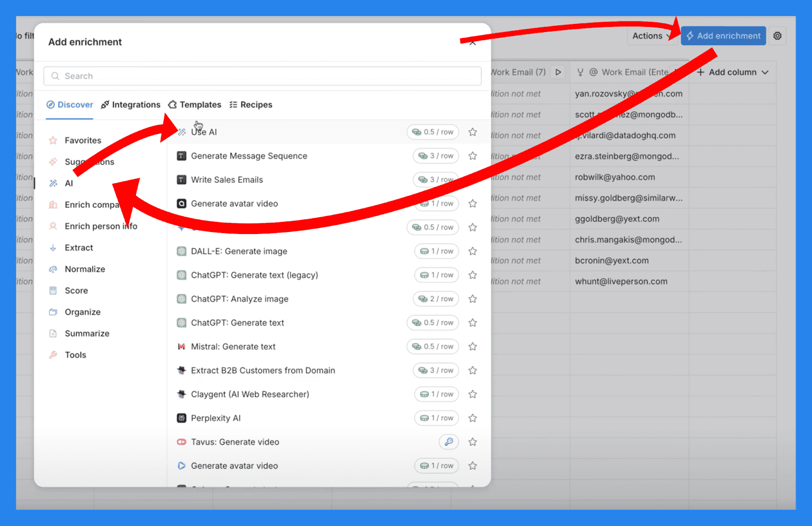Open the settings gear beside Add enrichment
The image size is (812, 526).
click(777, 36)
